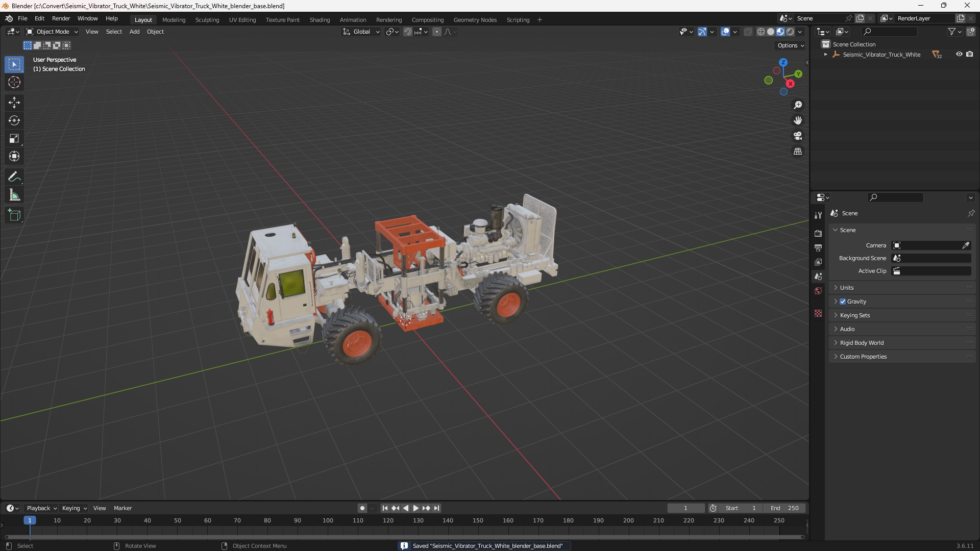
Task: Select the Select Box tool
Action: (14, 65)
